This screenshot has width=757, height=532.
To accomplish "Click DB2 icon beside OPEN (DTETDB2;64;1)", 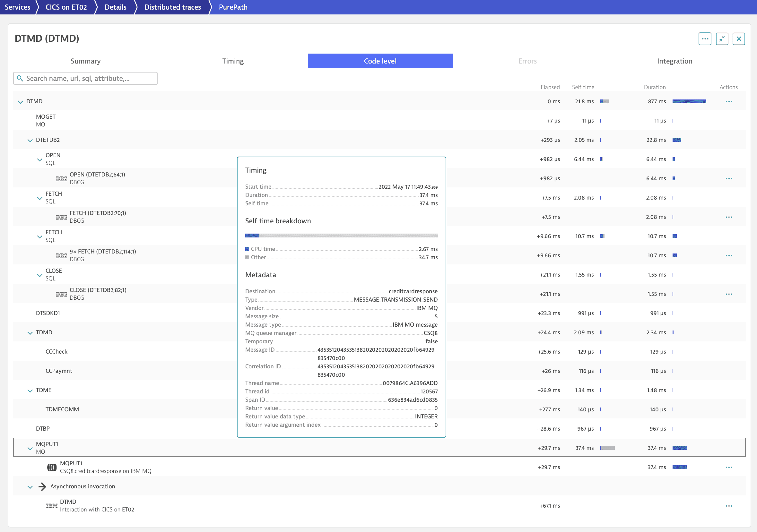I will pos(61,178).
